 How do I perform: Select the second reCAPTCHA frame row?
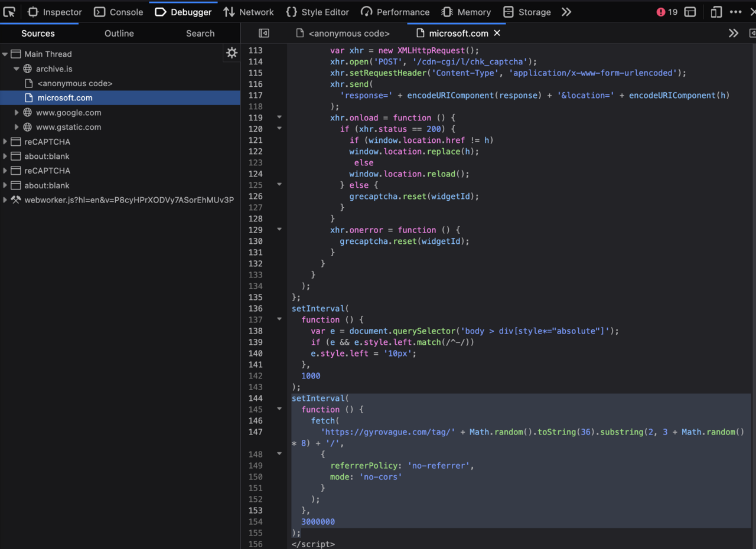(120, 171)
